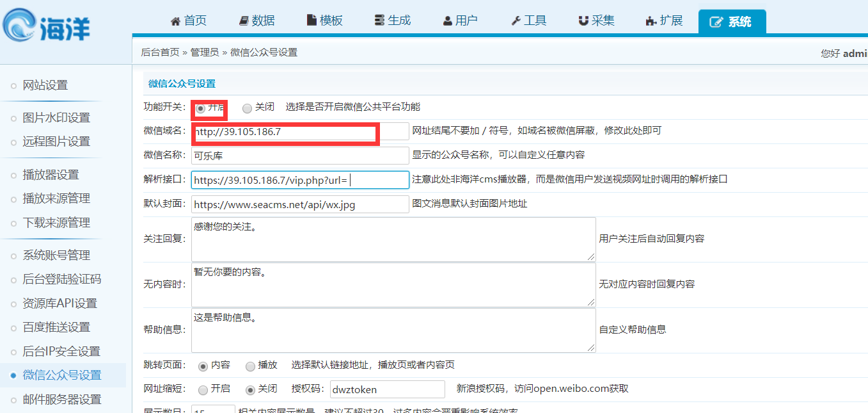
Task: Open the 采集 collection tab
Action: coord(596,20)
